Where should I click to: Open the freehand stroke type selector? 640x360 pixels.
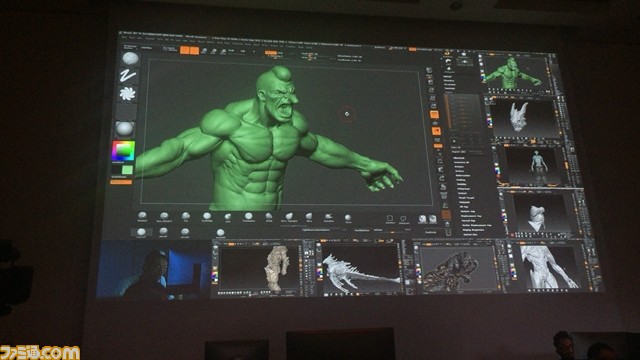pyautogui.click(x=128, y=76)
